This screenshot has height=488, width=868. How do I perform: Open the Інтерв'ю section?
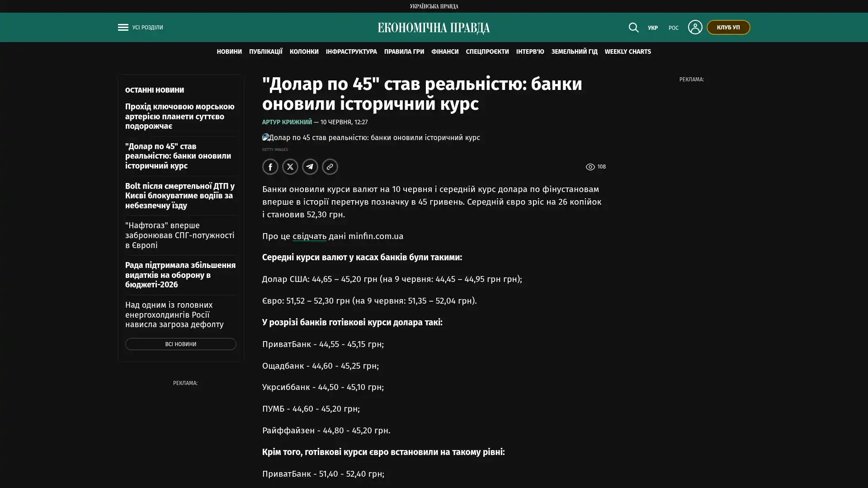530,52
